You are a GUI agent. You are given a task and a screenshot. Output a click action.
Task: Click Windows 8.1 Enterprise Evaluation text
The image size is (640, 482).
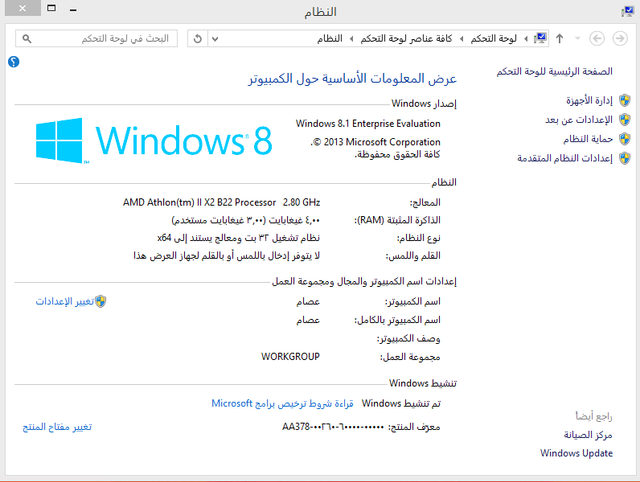pos(368,123)
